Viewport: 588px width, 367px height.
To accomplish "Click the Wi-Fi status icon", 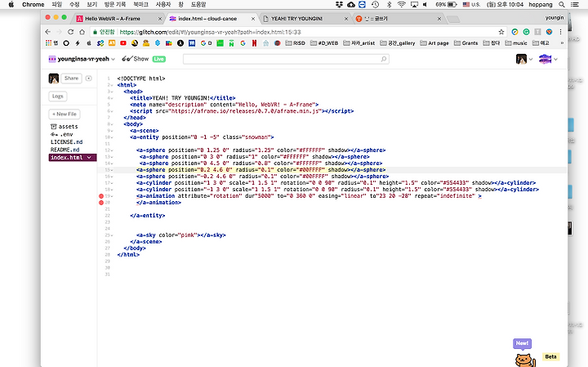I will click(x=401, y=5).
